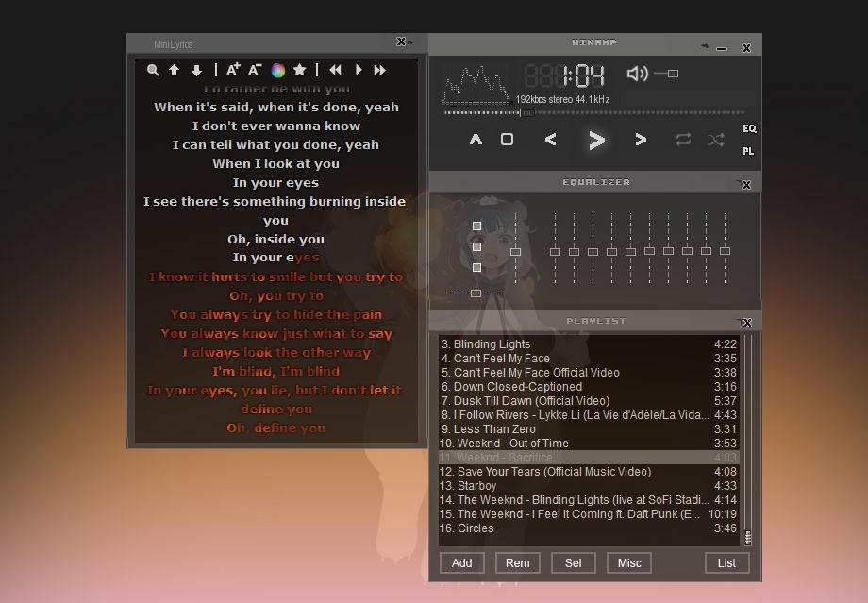Click the windowshade arrow in Winamp title bar

(705, 46)
